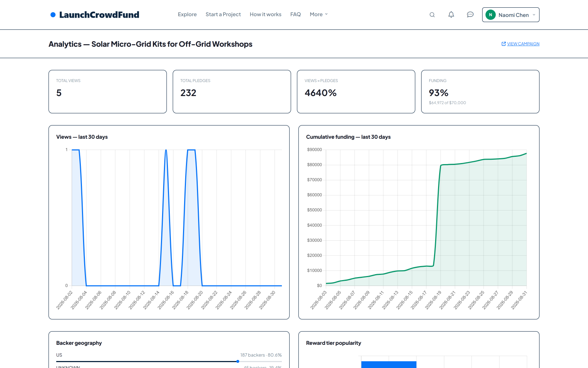Click the Reward tier popularity heading
Screen dimensions: 588x368
point(334,343)
